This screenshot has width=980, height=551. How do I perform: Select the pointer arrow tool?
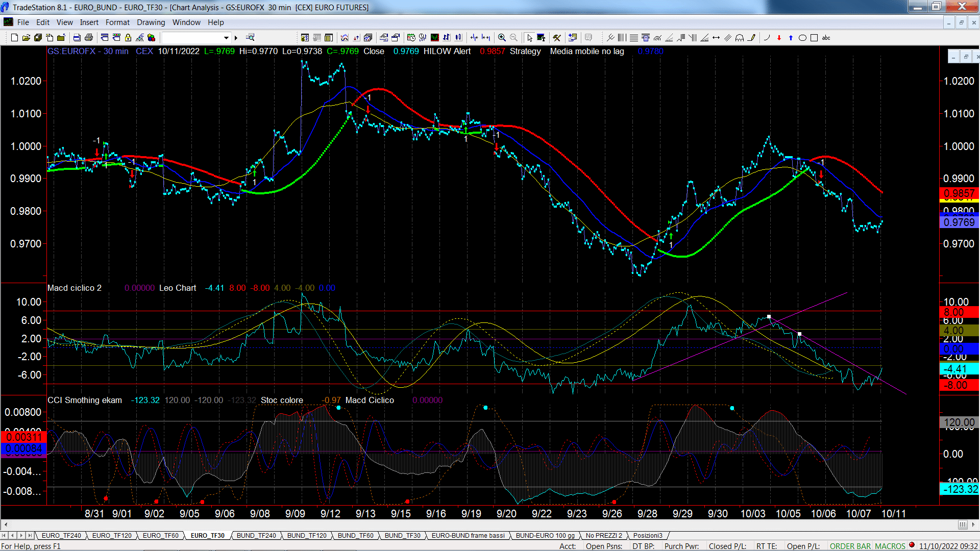tap(529, 38)
